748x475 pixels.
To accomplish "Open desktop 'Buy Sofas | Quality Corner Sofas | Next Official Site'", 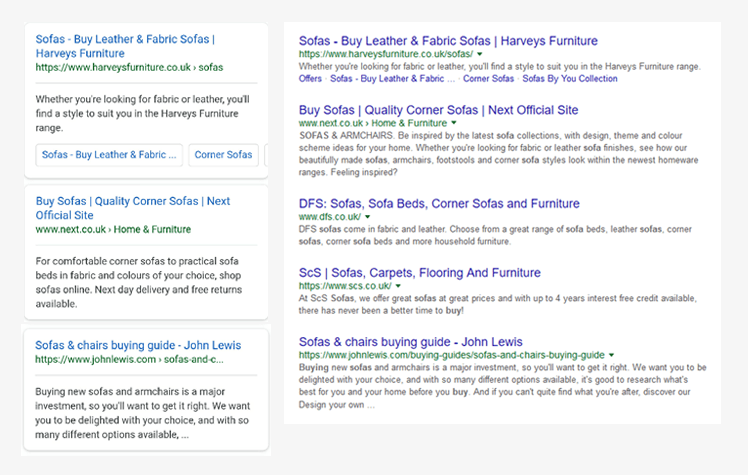I will [x=438, y=110].
